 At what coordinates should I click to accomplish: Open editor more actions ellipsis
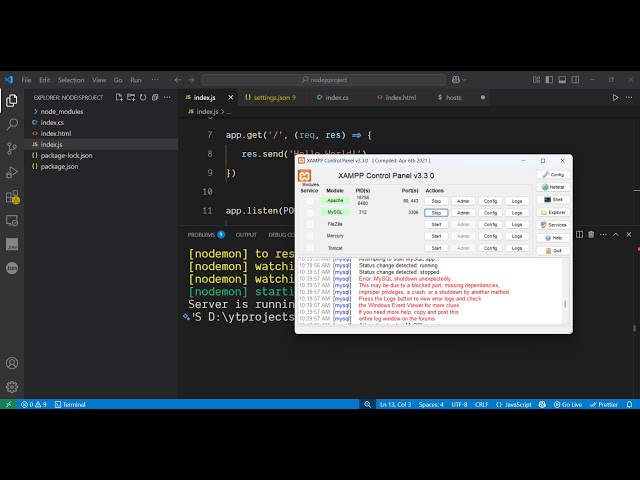point(629,98)
